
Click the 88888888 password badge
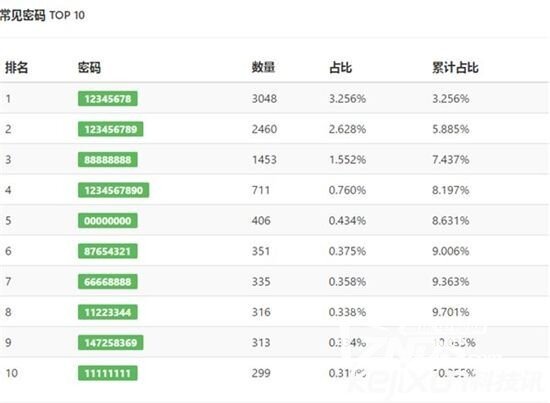click(x=108, y=160)
